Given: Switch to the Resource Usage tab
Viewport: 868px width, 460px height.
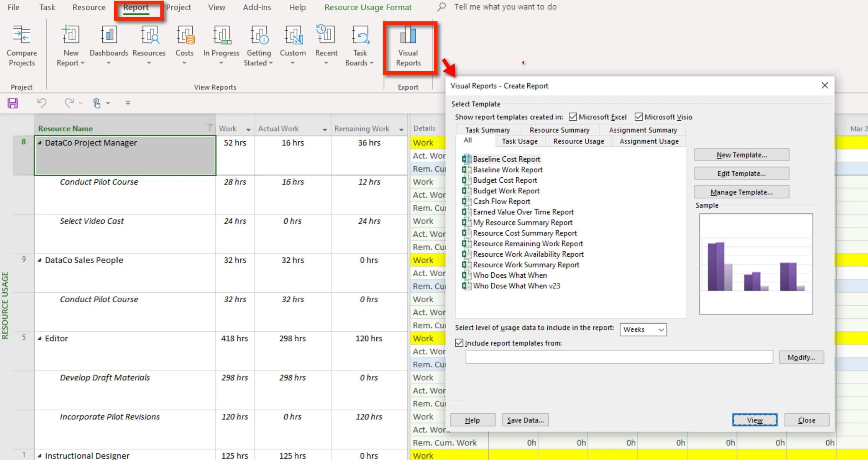Looking at the screenshot, I should coord(579,141).
